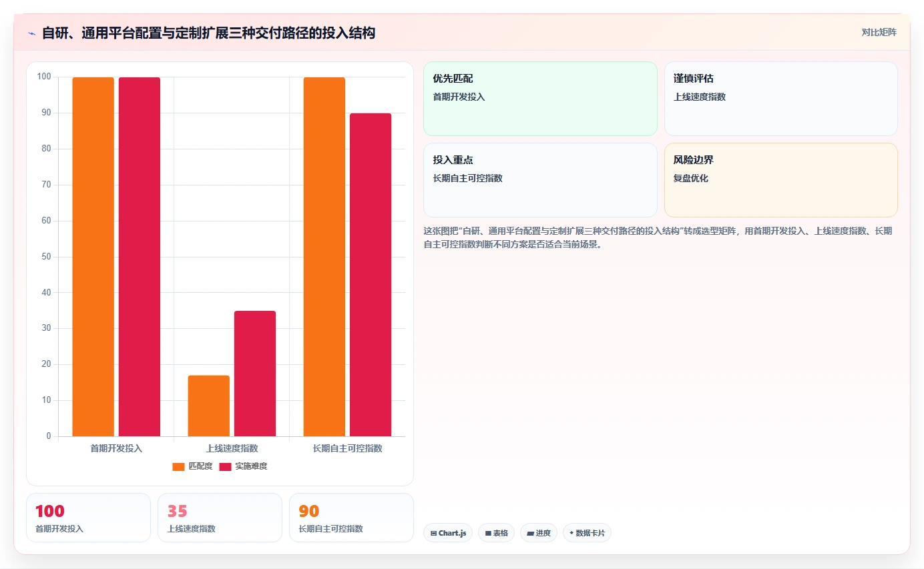Click the 首期开发投入 x-axis label under the chart

point(116,448)
